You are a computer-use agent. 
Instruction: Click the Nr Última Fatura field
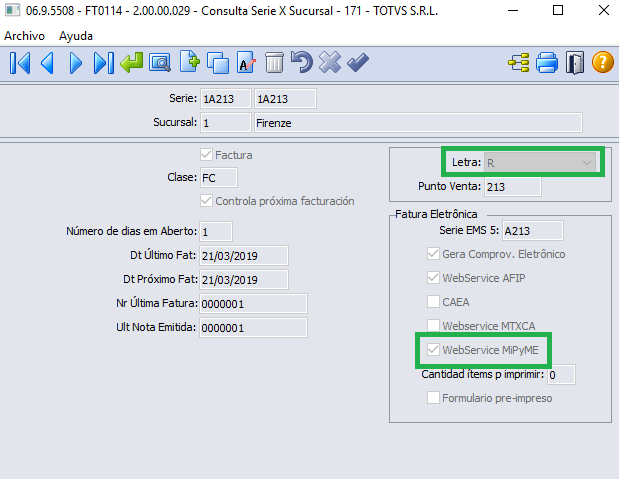coord(253,304)
